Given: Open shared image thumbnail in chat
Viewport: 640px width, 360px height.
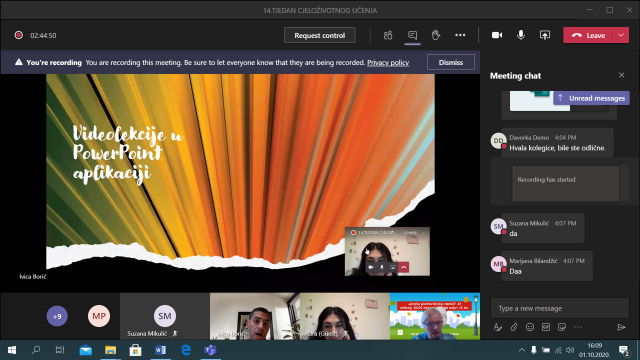Looking at the screenshot, I should coord(540,101).
